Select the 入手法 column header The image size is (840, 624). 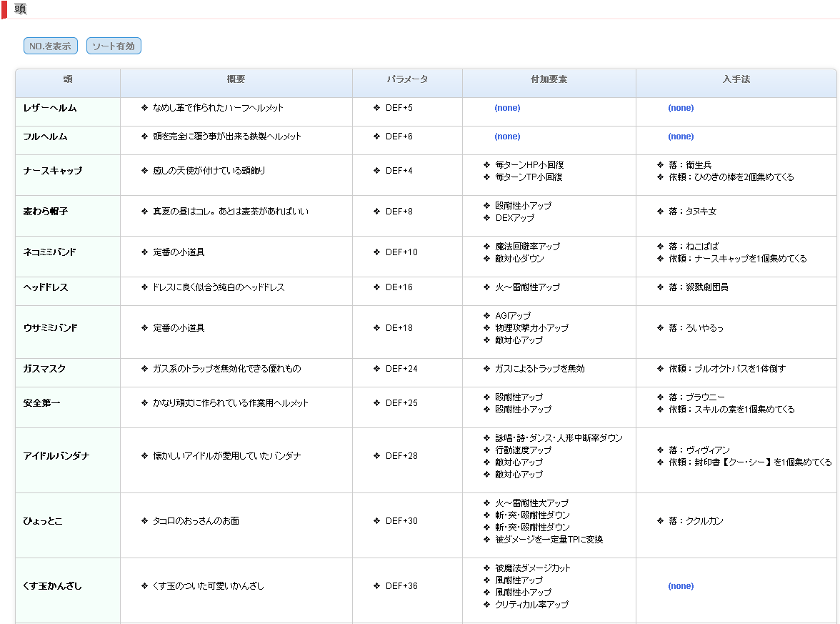[736, 80]
